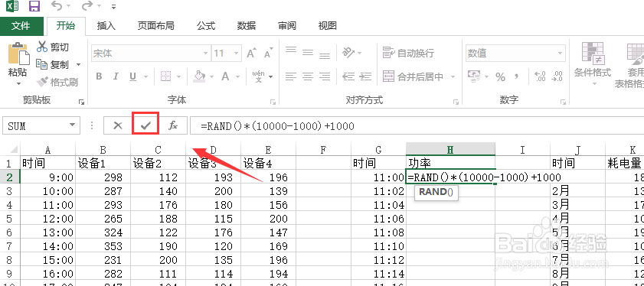The height and width of the screenshot is (286, 644).
Task: Open the Name Box SUM dropdown
Action: tap(72, 125)
